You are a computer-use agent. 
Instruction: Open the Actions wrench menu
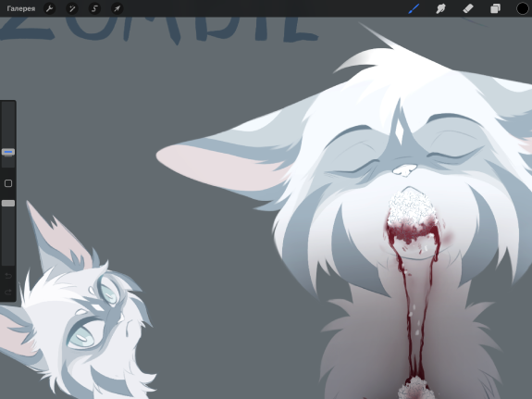coord(50,8)
